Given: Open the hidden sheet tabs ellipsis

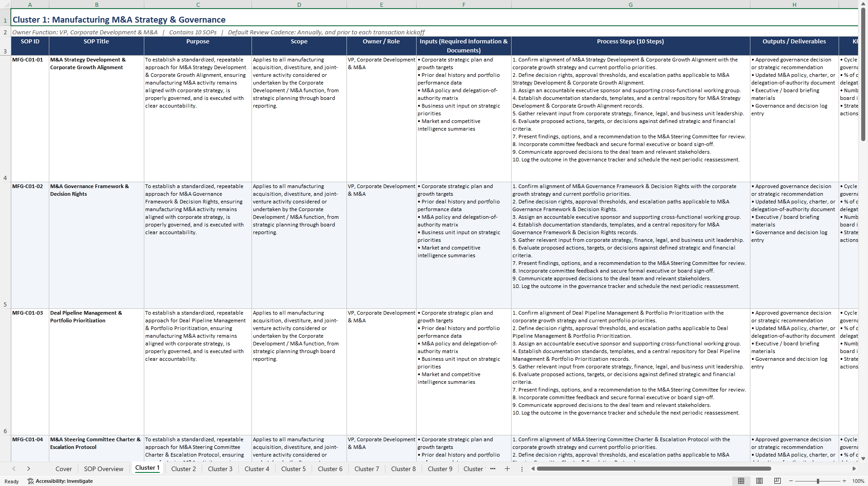Looking at the screenshot, I should click(493, 469).
